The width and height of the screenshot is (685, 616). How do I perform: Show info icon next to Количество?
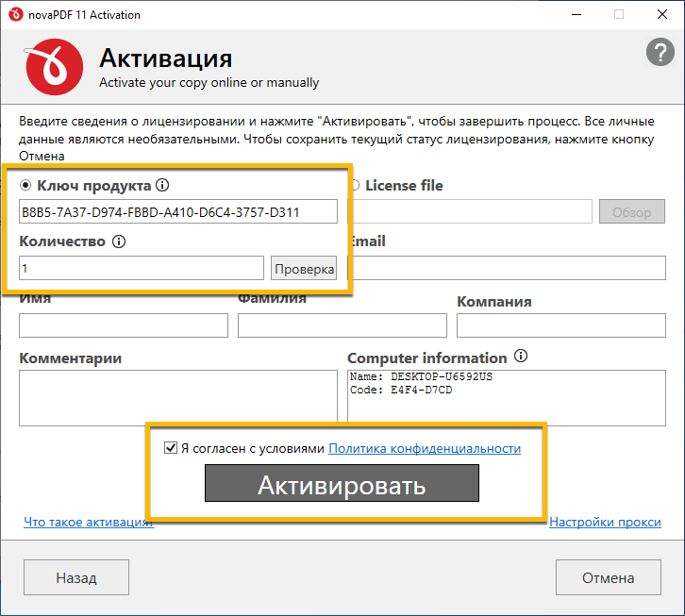pyautogui.click(x=119, y=241)
